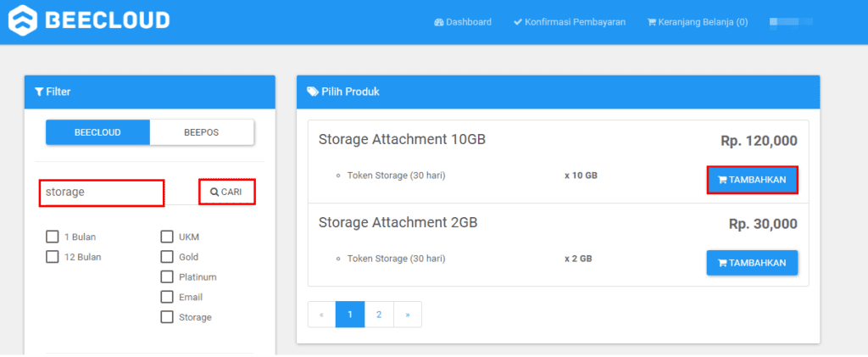Check the Email filter
This screenshot has height=357, width=868.
167,298
